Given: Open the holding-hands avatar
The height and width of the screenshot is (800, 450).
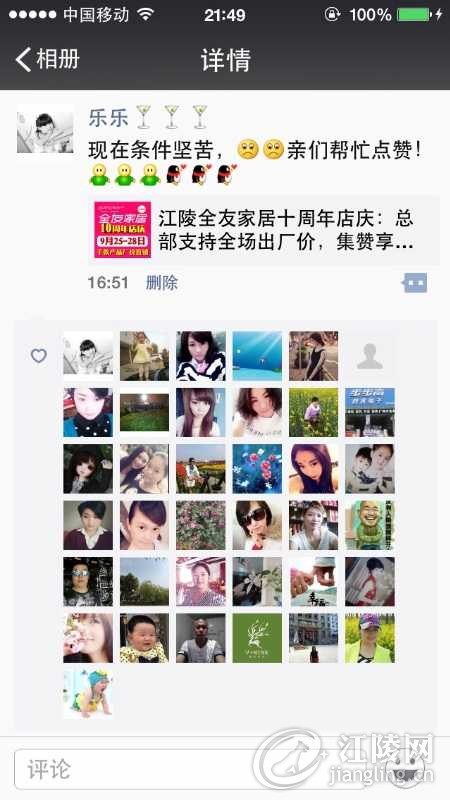Looking at the screenshot, I should 313,582.
